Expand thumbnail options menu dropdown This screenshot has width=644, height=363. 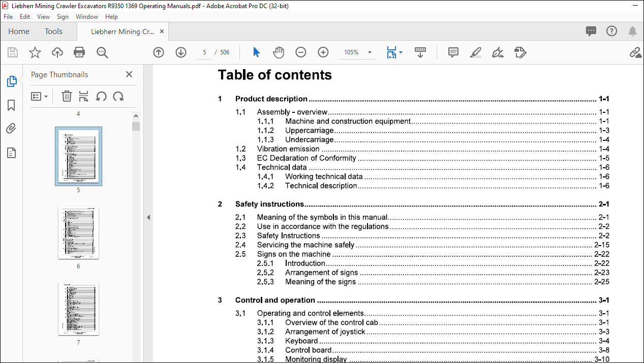pos(40,96)
